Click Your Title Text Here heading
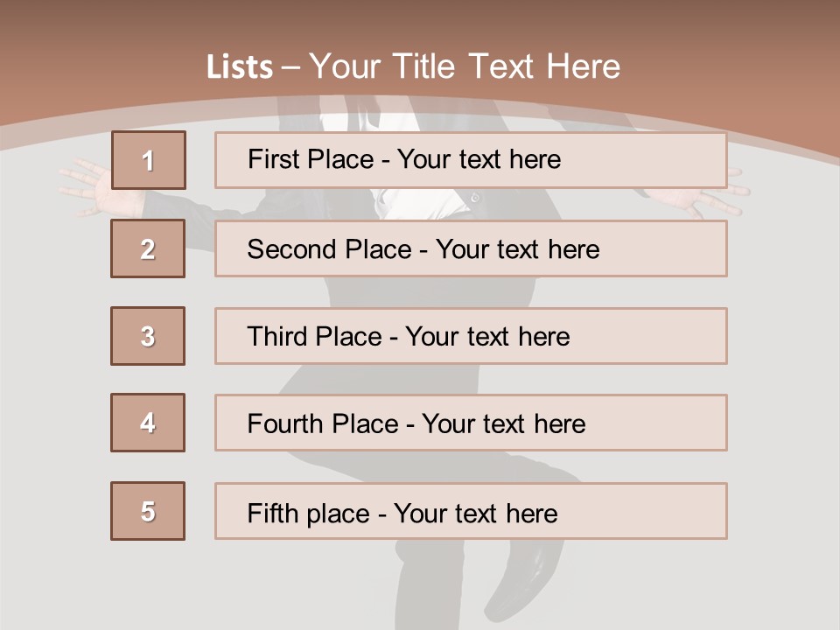840x630 pixels. point(465,66)
